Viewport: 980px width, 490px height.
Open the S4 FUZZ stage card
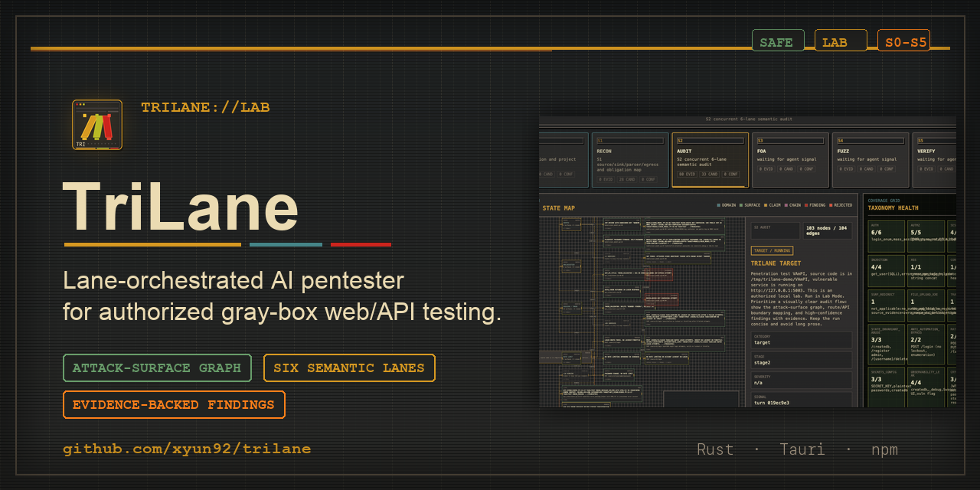872,160
